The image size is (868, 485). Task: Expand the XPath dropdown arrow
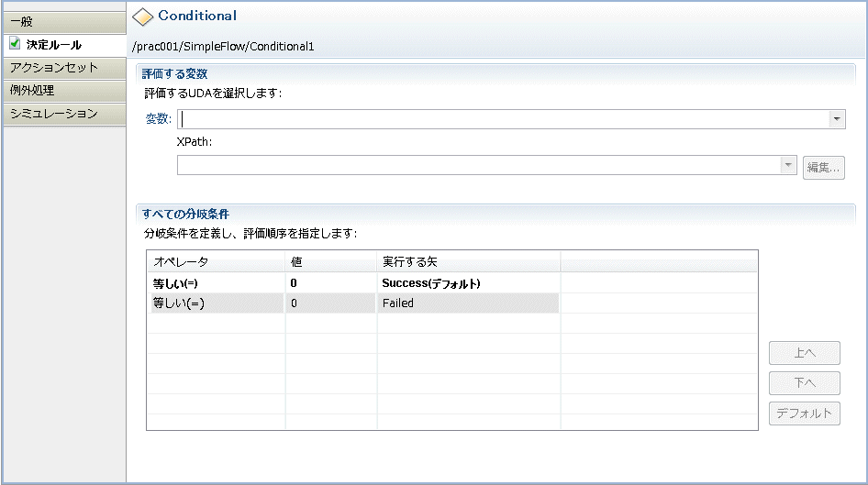(788, 165)
